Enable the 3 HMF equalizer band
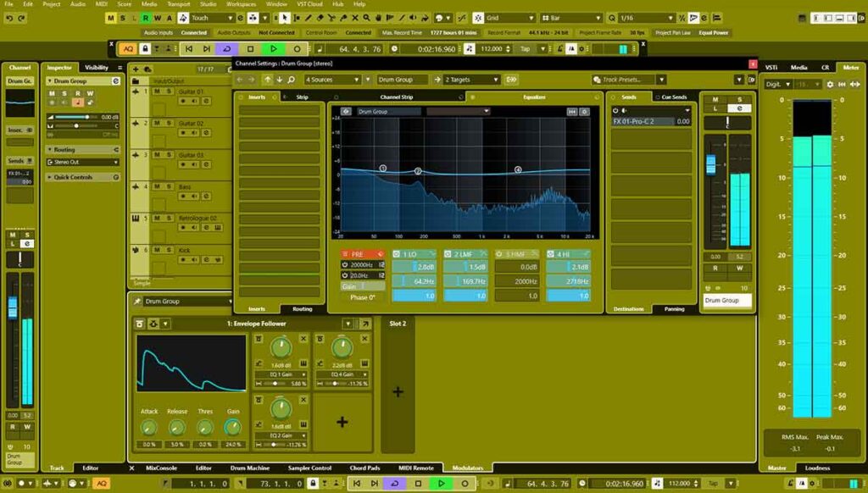 pyautogui.click(x=500, y=254)
